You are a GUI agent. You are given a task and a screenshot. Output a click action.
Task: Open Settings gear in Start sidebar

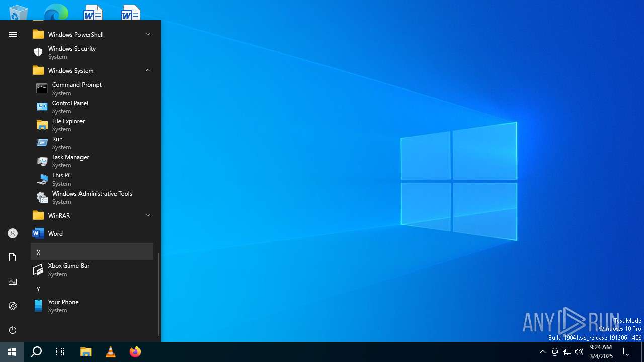[13, 306]
